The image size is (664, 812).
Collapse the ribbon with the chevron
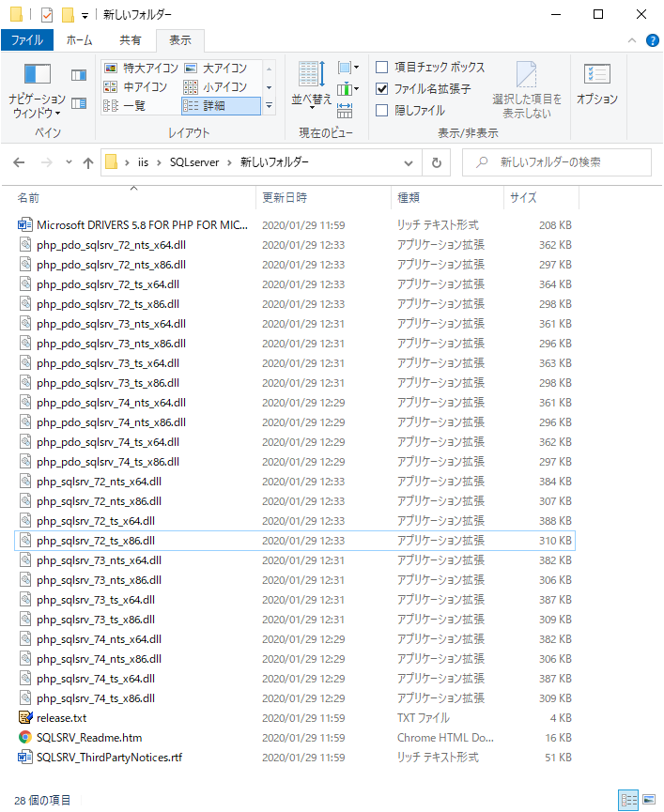(x=632, y=40)
